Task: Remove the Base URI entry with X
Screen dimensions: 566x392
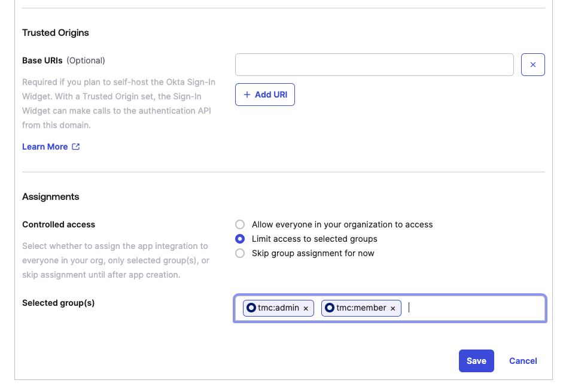Action: click(x=532, y=65)
